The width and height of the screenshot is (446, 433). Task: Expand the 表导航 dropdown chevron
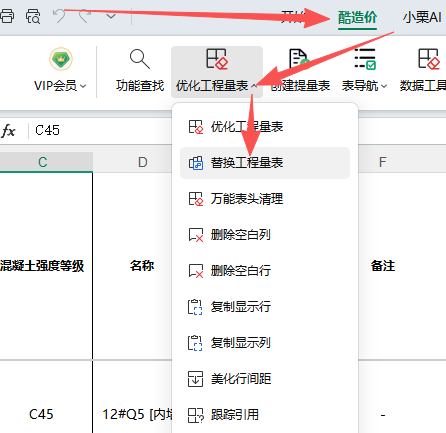(x=384, y=86)
